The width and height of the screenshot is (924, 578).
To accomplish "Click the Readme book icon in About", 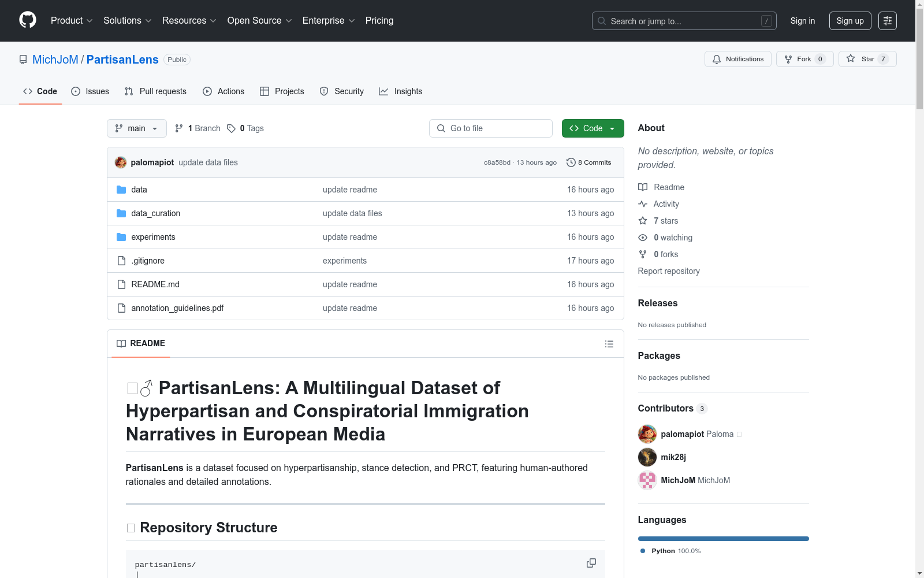I will click(x=643, y=187).
